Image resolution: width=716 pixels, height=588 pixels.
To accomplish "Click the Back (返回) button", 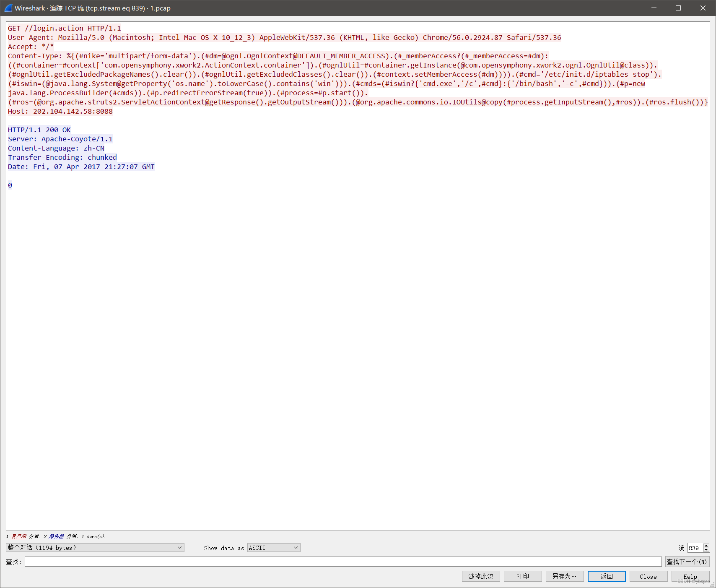I will pyautogui.click(x=607, y=576).
